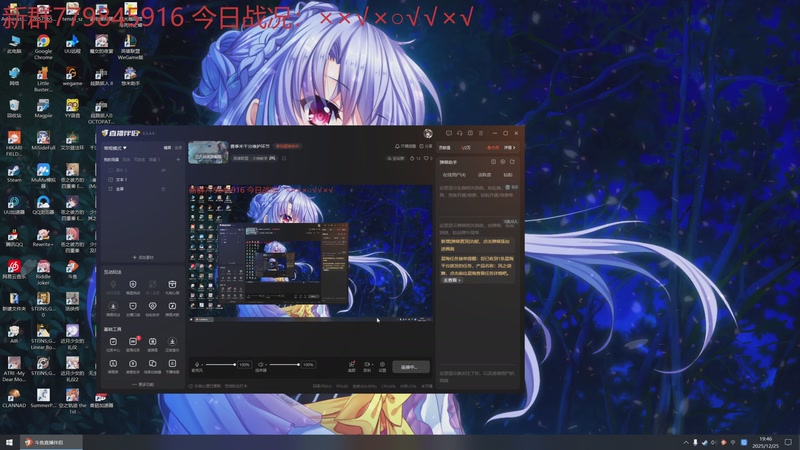Viewport: 800px width, 450px height.
Task: Select the 网易云音乐 desktop icon
Action: click(14, 270)
